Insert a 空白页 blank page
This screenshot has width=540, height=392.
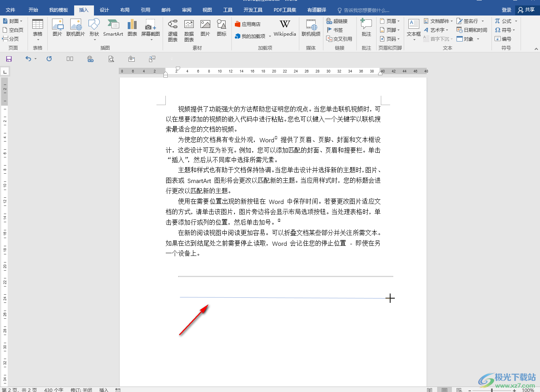tap(13, 30)
